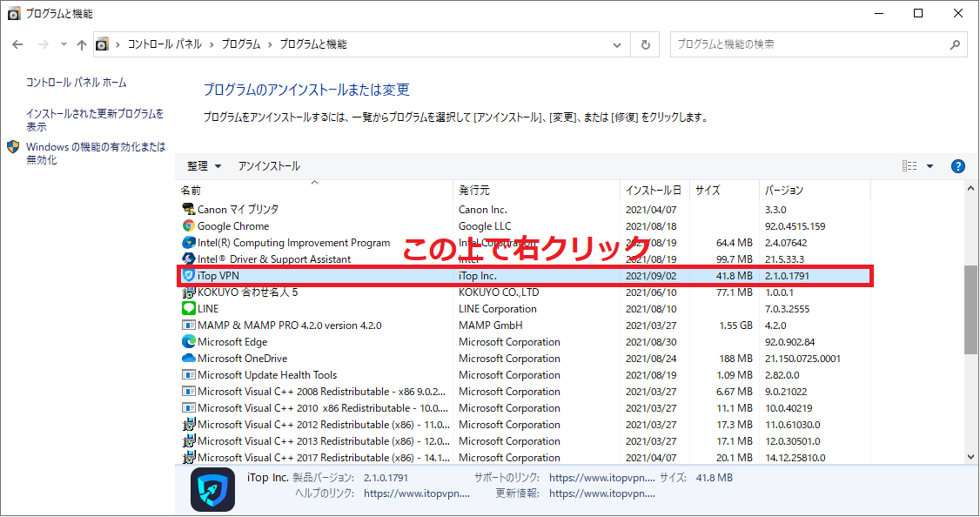The height and width of the screenshot is (517, 980).
Task: Click the アンインストール toolbar button
Action: point(269,166)
